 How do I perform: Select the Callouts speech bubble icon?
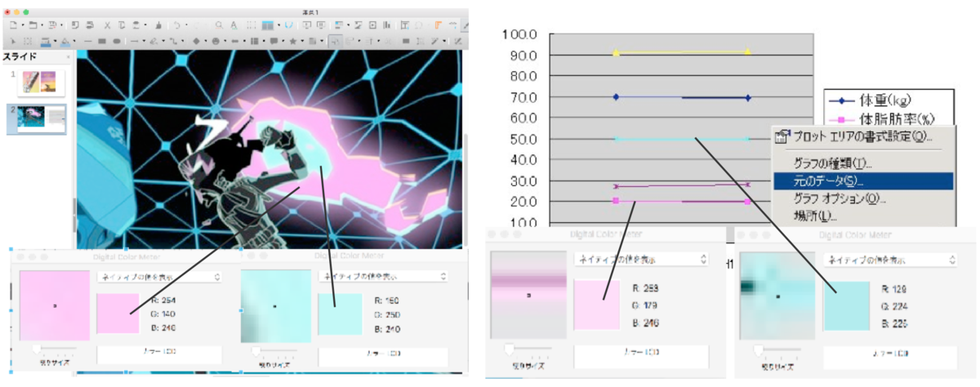274,41
